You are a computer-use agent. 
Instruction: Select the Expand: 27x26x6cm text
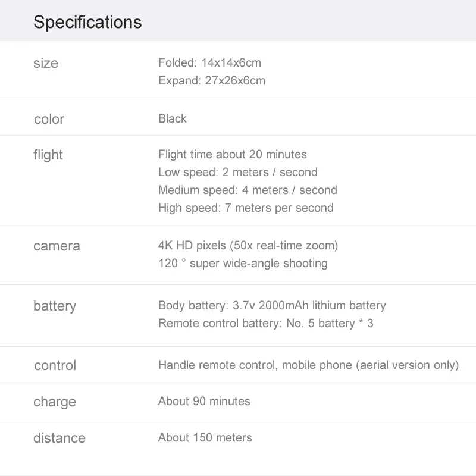[212, 80]
